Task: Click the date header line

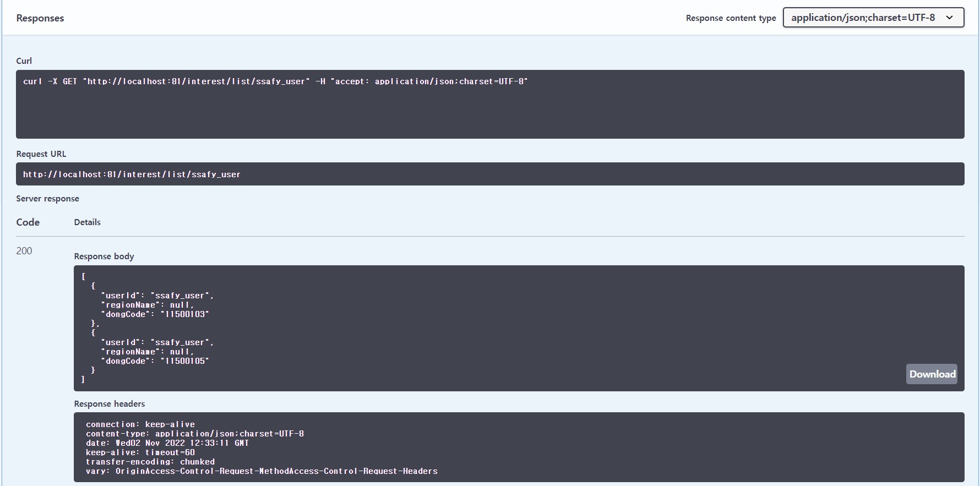Action: [x=167, y=443]
